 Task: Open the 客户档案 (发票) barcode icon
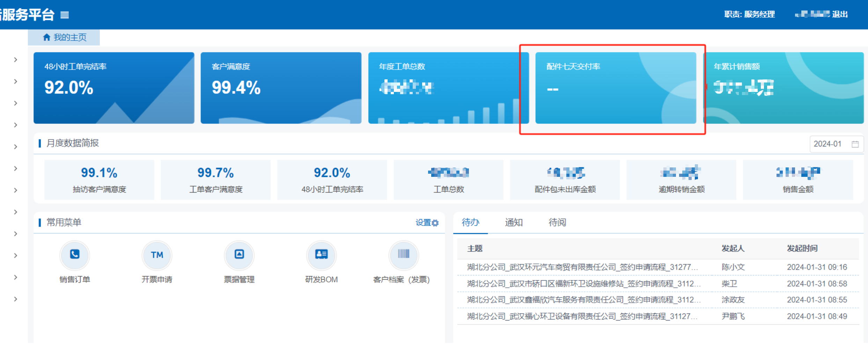point(404,255)
